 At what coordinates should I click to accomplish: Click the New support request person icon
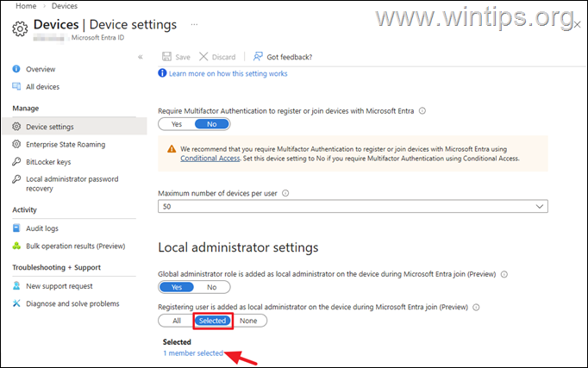(x=16, y=286)
